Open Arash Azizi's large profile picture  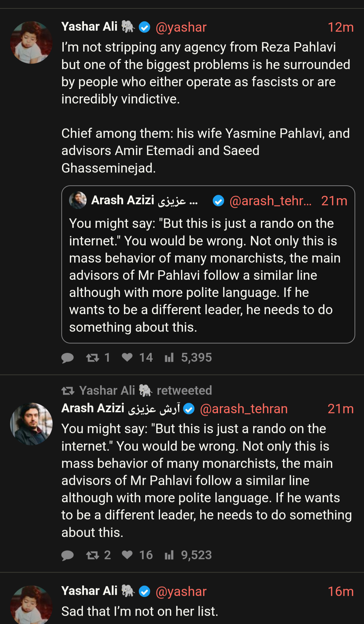click(x=31, y=424)
